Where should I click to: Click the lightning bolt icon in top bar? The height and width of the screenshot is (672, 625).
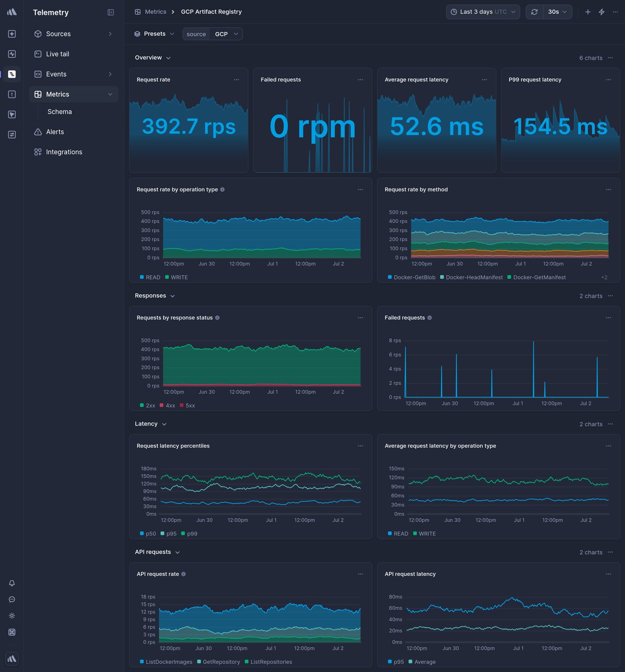[x=602, y=12]
